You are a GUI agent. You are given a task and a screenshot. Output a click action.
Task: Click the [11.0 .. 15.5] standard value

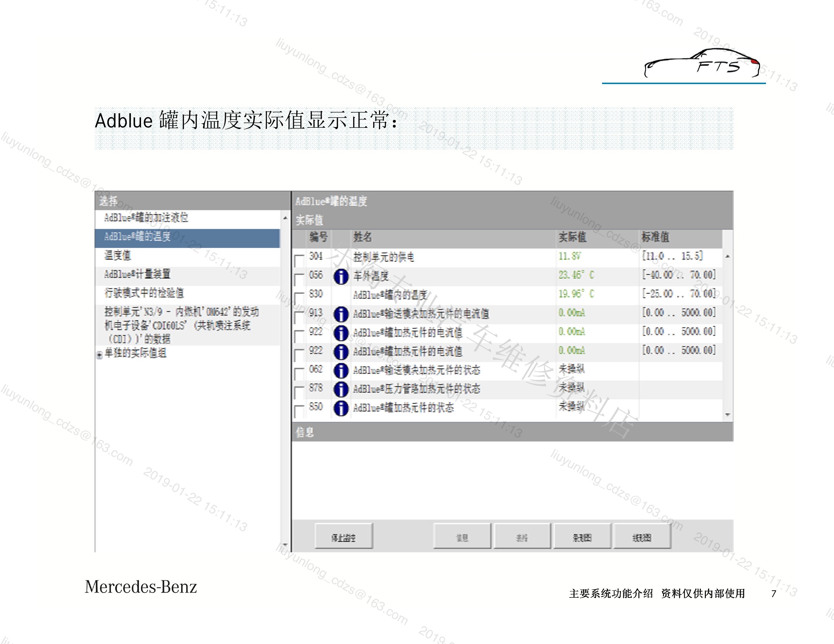[x=672, y=256]
